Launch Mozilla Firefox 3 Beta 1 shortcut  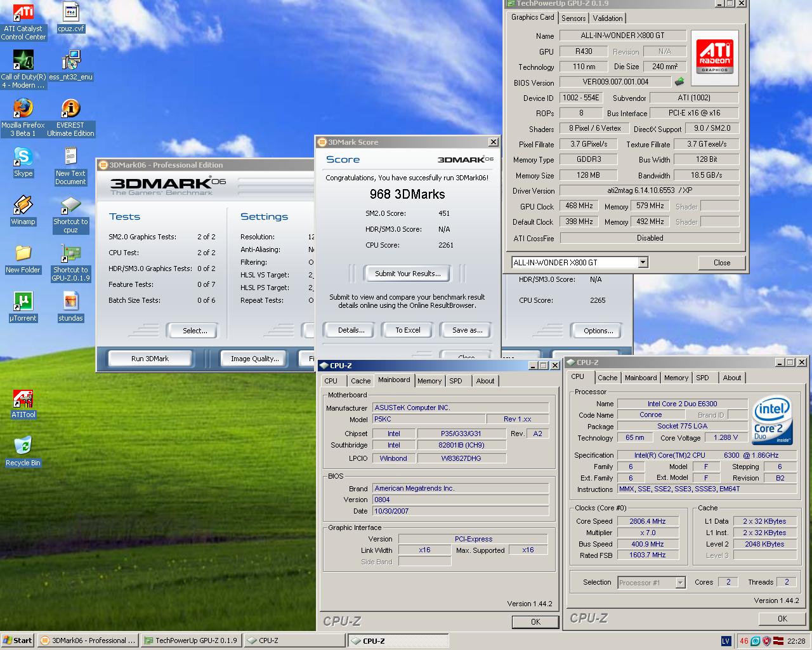point(23,118)
